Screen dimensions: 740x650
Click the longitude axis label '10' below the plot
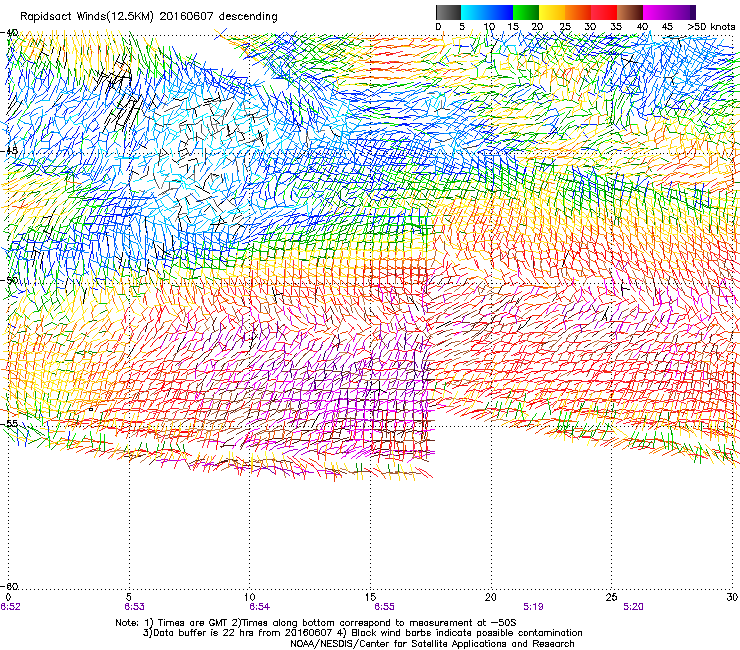[x=250, y=597]
